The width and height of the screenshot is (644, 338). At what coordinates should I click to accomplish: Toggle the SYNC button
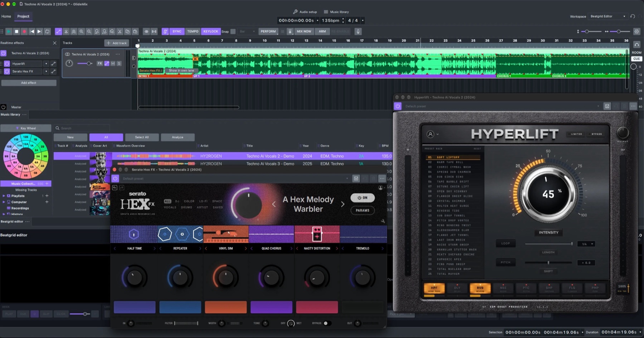point(177,32)
